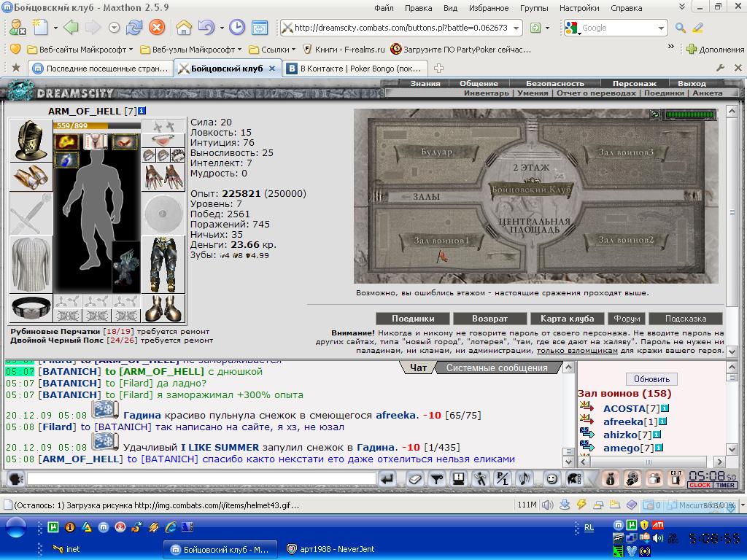Open the boots equipment slot
747x560 pixels.
pyautogui.click(x=164, y=308)
